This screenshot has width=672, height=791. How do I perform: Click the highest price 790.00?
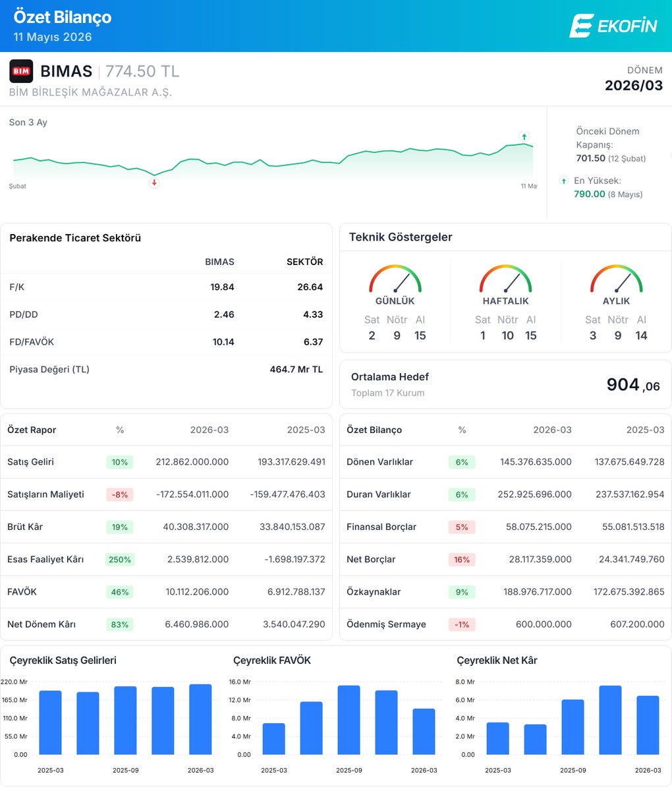590,194
